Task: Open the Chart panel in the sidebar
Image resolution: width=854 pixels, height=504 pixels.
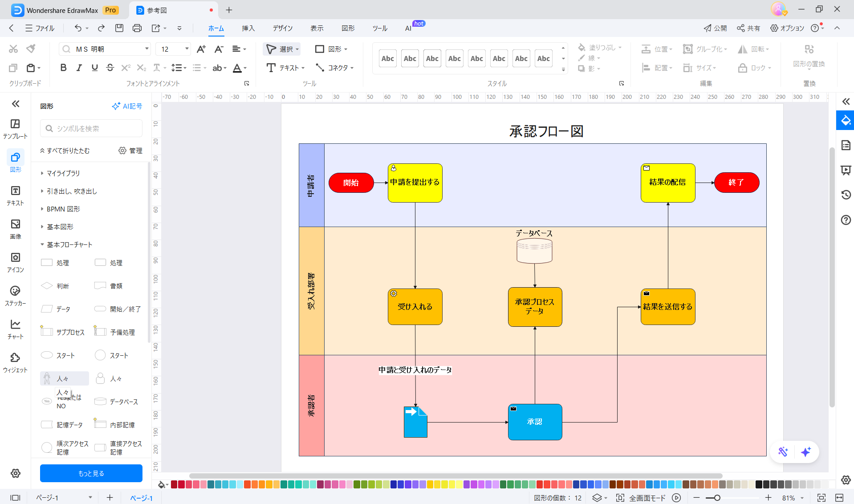Action: (15, 329)
